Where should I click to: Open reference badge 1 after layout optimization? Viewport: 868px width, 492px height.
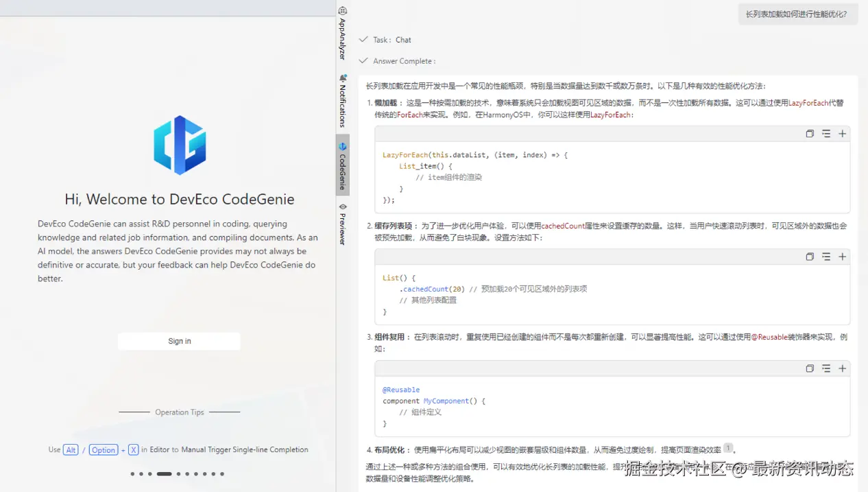(x=728, y=448)
